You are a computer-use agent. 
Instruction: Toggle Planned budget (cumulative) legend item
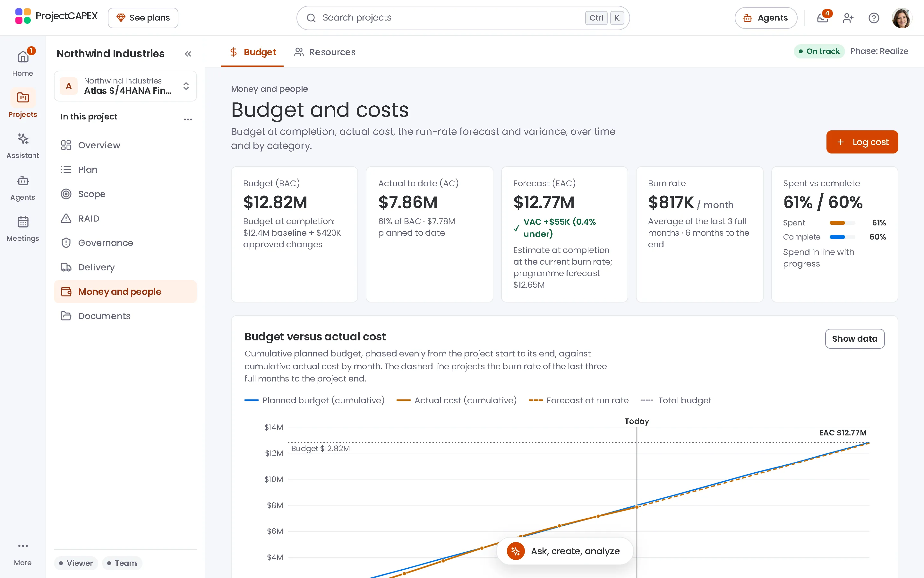tap(314, 400)
